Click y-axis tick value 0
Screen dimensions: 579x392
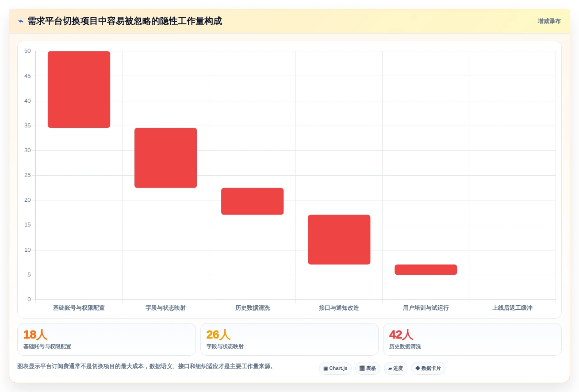tap(29, 300)
